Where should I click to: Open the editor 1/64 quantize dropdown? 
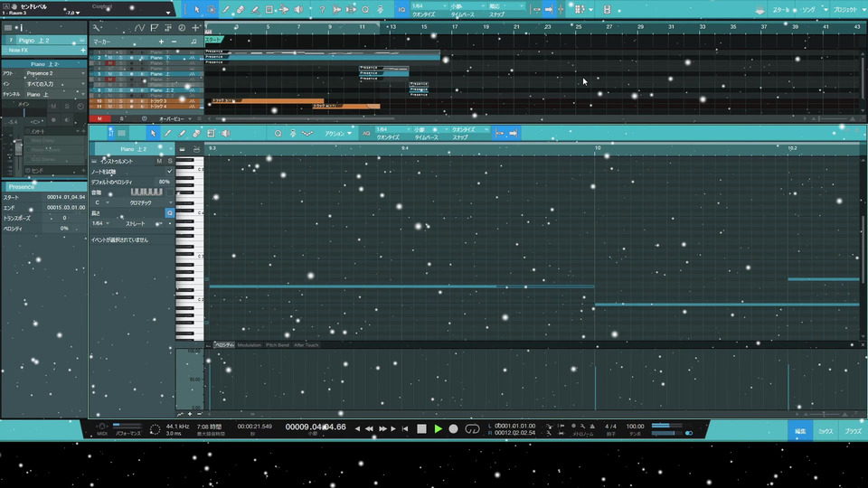pos(394,129)
